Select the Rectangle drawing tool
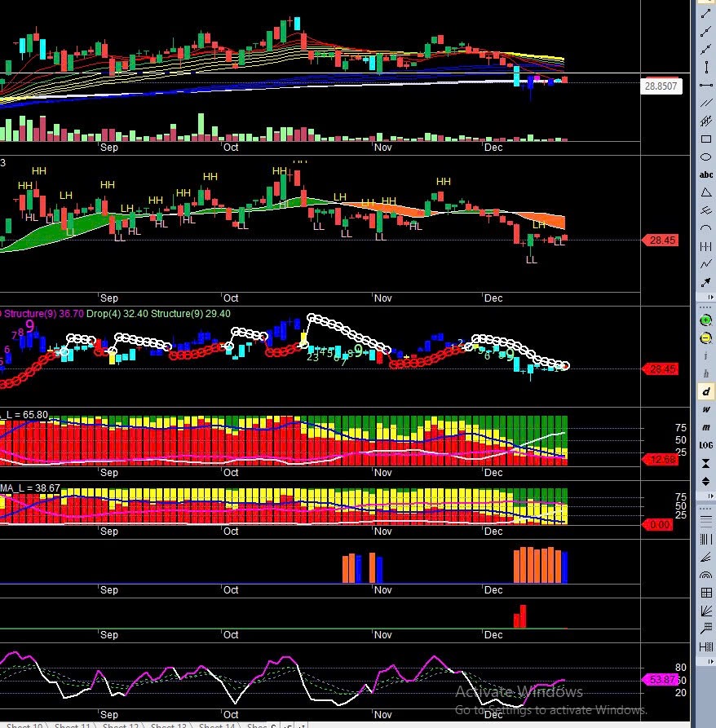The width and height of the screenshot is (716, 728). click(705, 139)
